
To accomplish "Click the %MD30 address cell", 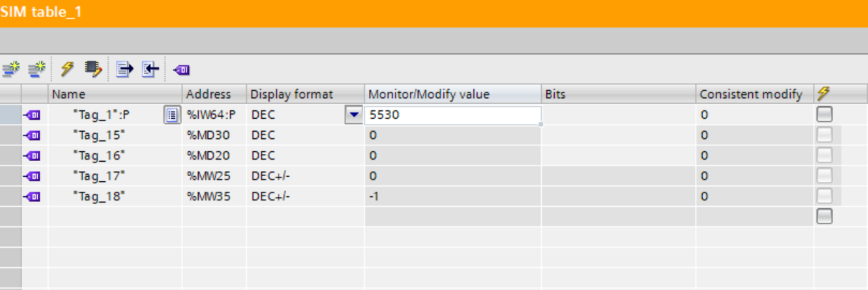I will pyautogui.click(x=214, y=135).
